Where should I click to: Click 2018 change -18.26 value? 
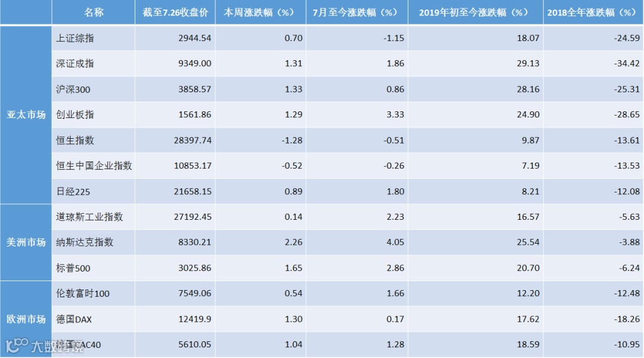(627, 319)
